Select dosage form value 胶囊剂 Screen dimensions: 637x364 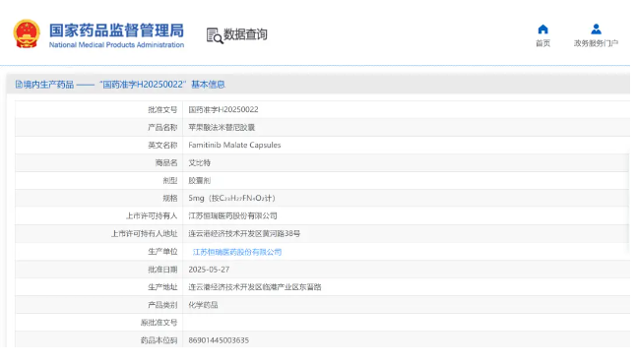pos(199,181)
